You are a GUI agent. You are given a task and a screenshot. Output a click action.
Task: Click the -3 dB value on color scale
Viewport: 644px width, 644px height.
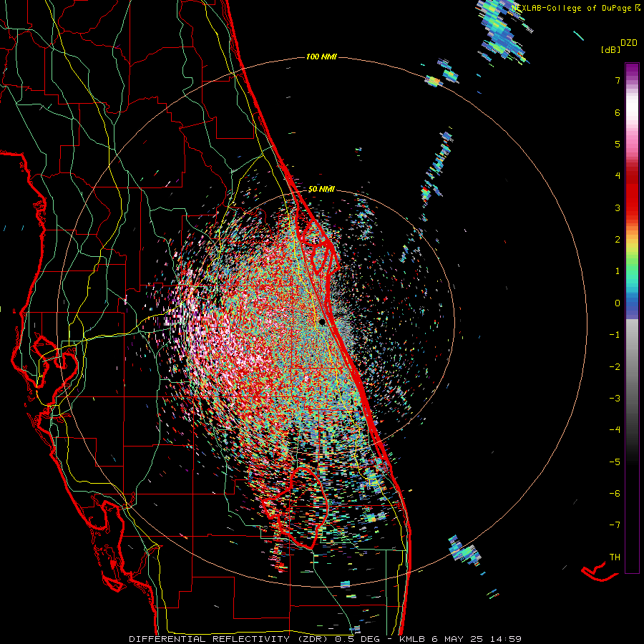(x=615, y=399)
